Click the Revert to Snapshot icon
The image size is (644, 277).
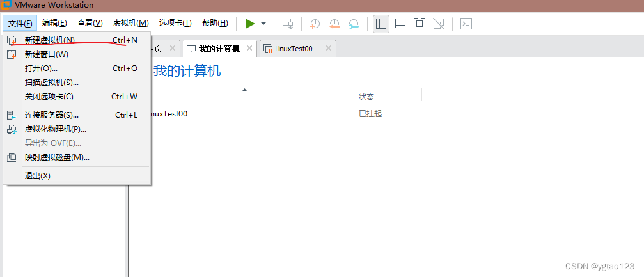334,24
